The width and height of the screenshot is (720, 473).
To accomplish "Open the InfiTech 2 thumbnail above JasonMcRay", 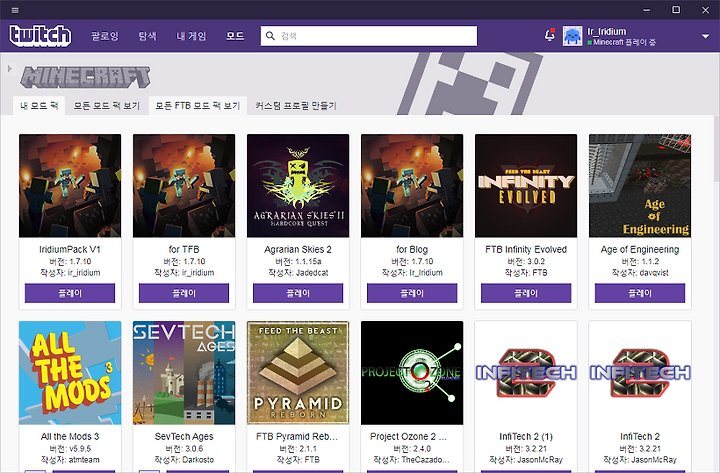I will [x=640, y=372].
